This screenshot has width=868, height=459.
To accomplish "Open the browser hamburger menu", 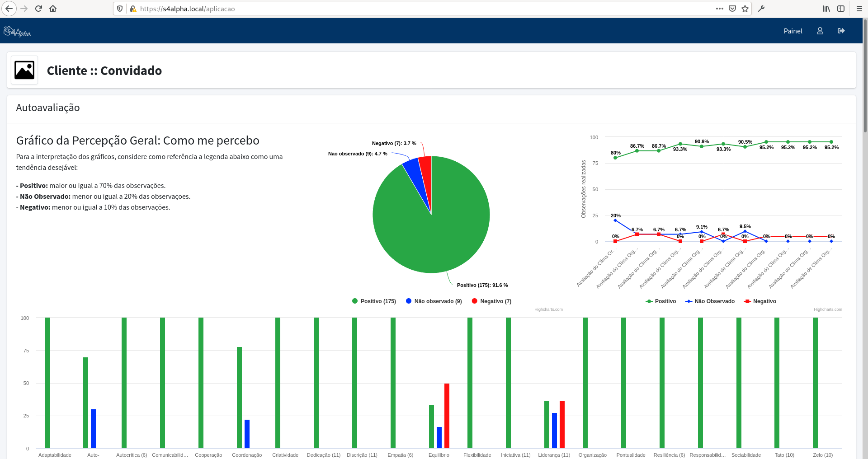I will (859, 9).
